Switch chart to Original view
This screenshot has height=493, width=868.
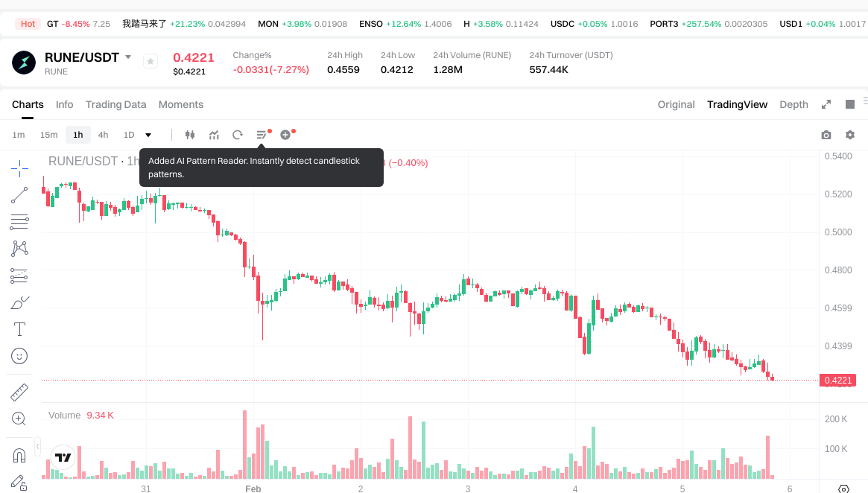676,104
